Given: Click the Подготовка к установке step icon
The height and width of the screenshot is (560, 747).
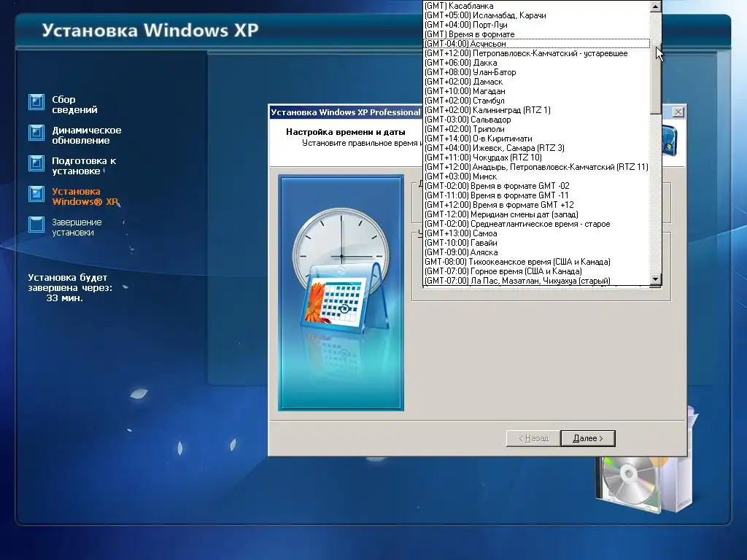Looking at the screenshot, I should 36,163.
